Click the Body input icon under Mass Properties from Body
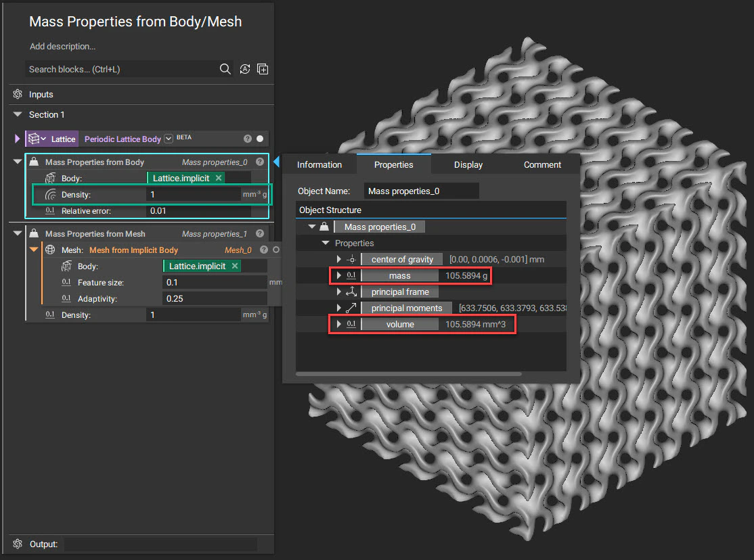Screen dimensions: 754x560 (x=50, y=179)
